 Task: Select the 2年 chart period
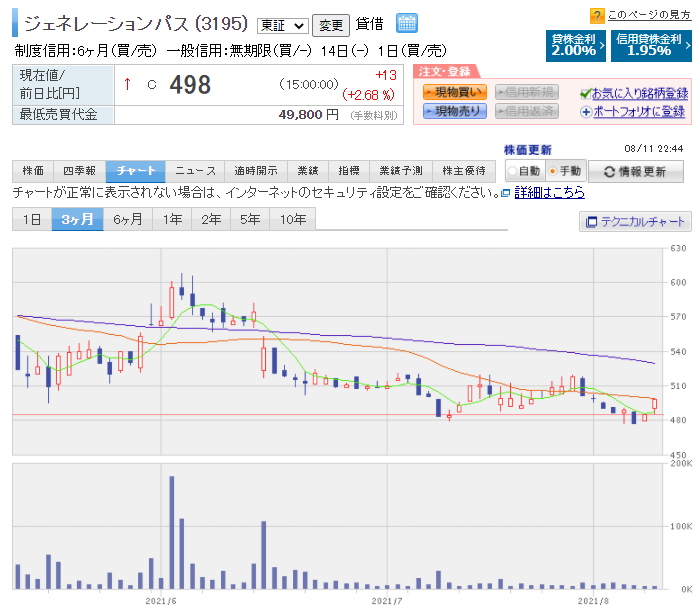coord(211,220)
